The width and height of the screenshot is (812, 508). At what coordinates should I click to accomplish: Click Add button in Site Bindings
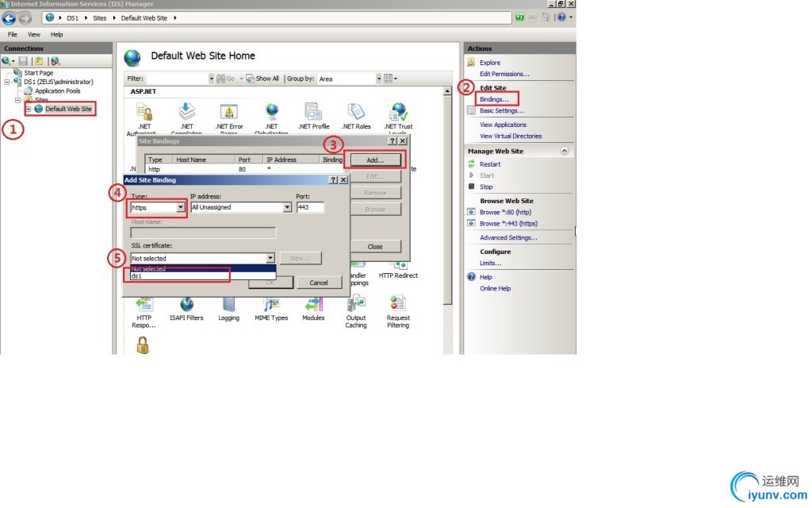375,160
